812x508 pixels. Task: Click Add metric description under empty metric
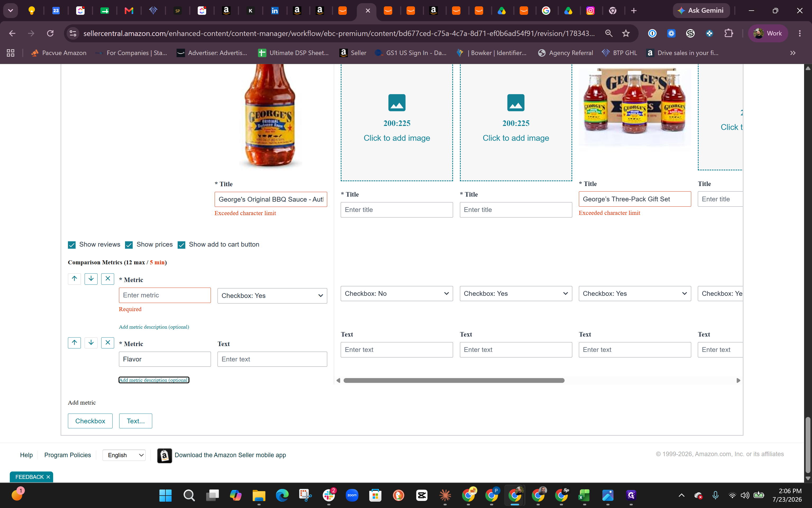tap(154, 327)
